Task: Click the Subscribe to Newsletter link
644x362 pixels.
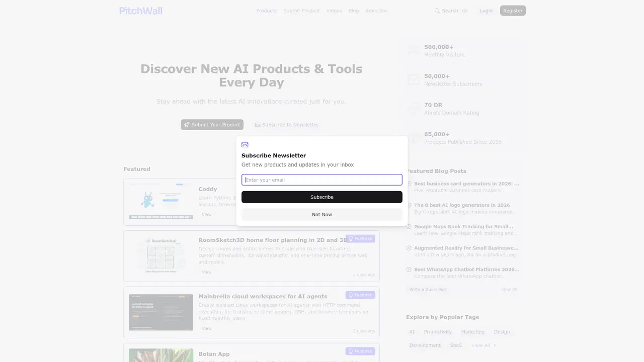Action: click(286, 125)
